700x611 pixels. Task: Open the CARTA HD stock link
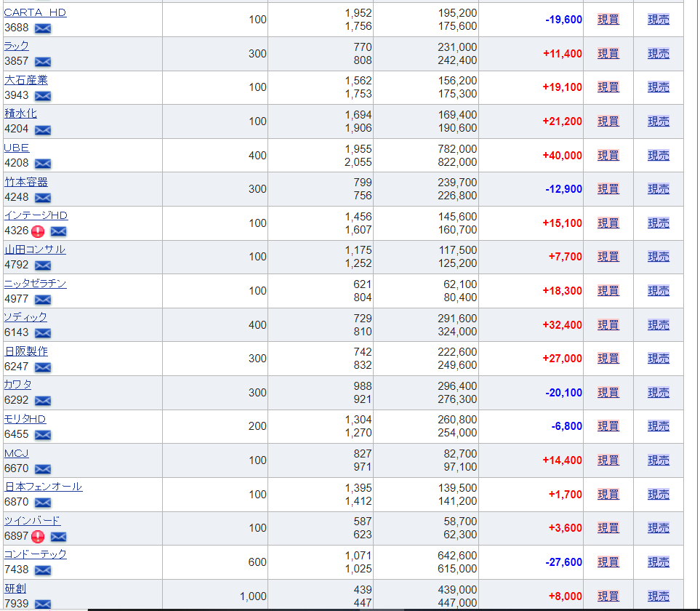pyautogui.click(x=36, y=12)
